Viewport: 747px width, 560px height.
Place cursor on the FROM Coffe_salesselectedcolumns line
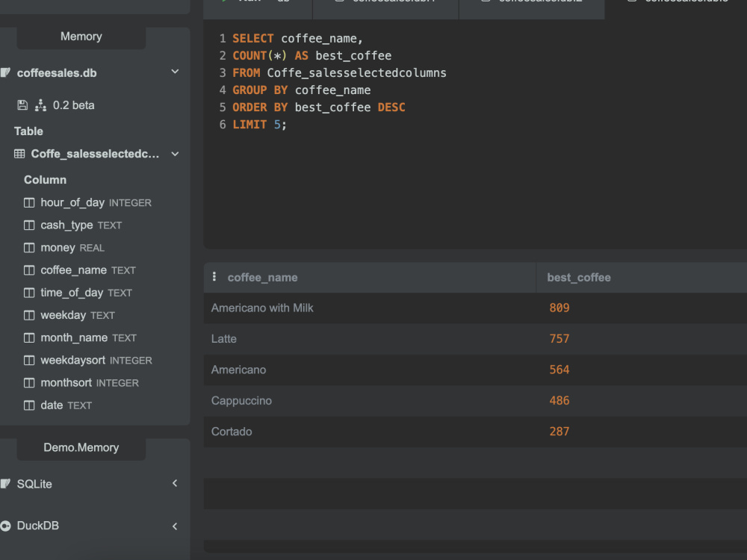339,73
